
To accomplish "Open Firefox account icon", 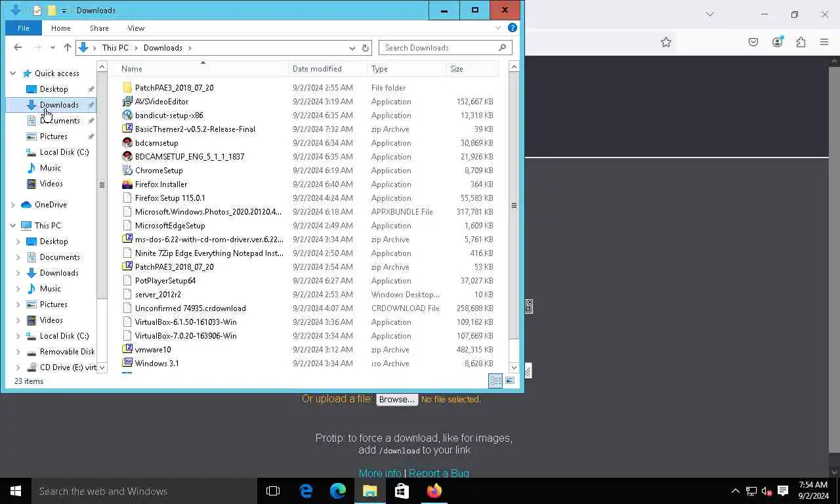I will click(778, 42).
